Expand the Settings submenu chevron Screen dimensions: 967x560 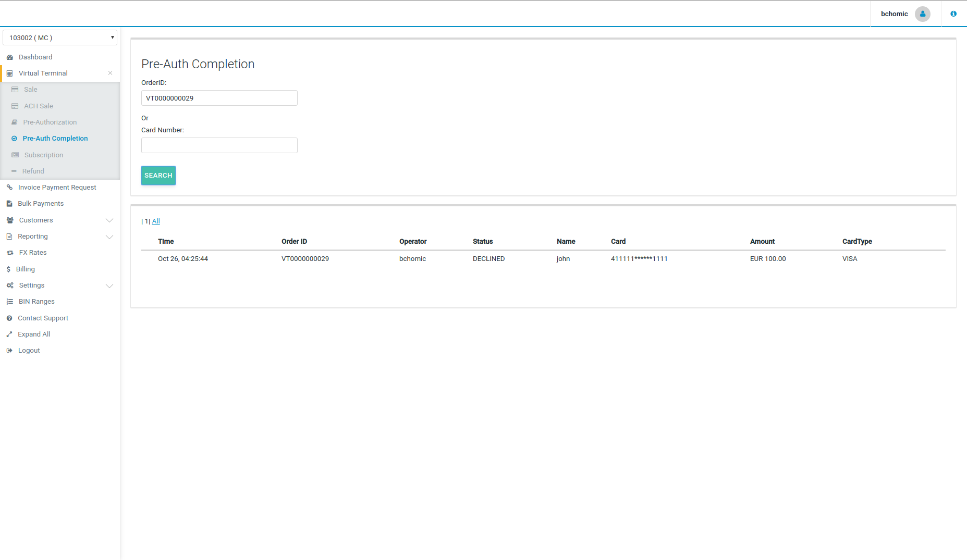click(x=109, y=286)
